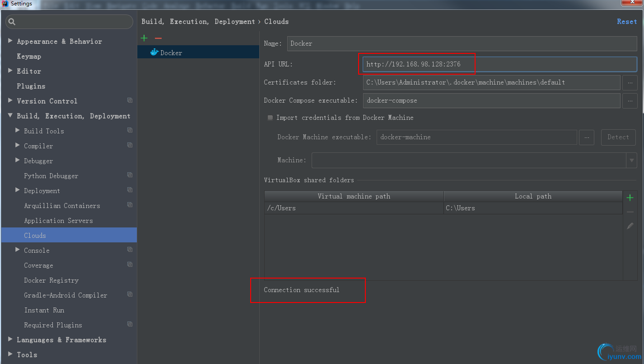The width and height of the screenshot is (644, 364).
Task: Add a new cloud configuration with plus icon
Action: (144, 38)
